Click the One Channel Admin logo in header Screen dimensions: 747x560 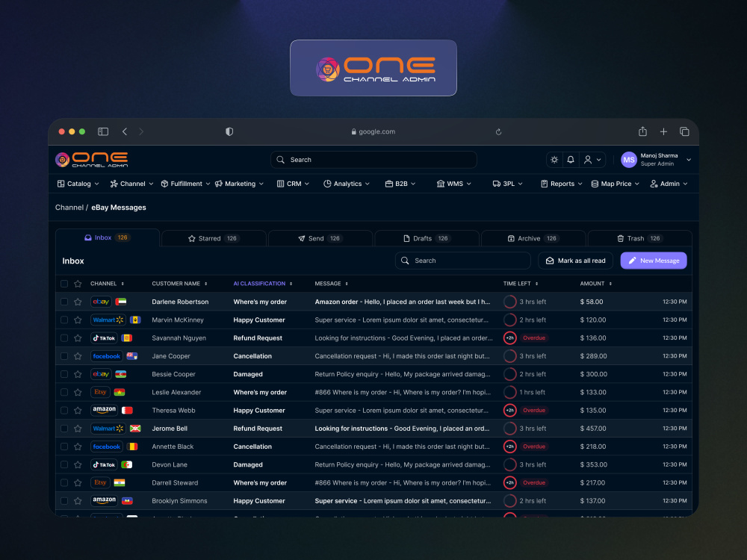click(91, 160)
